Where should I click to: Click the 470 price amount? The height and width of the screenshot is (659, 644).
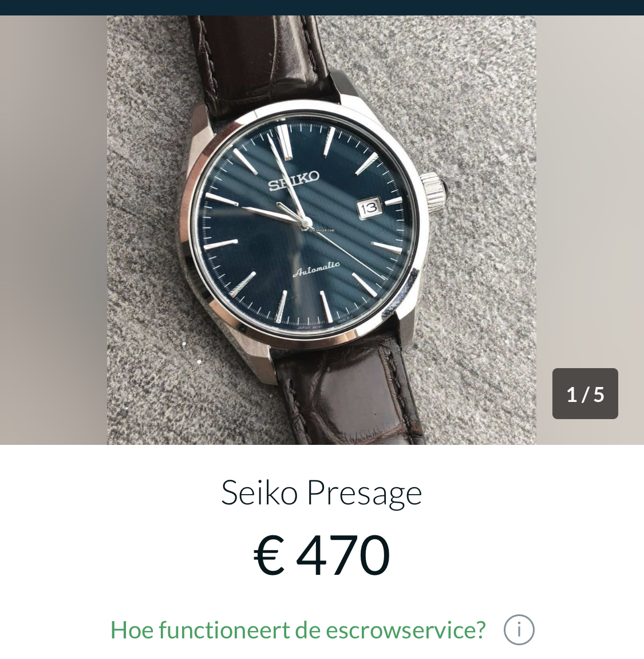pyautogui.click(x=343, y=555)
